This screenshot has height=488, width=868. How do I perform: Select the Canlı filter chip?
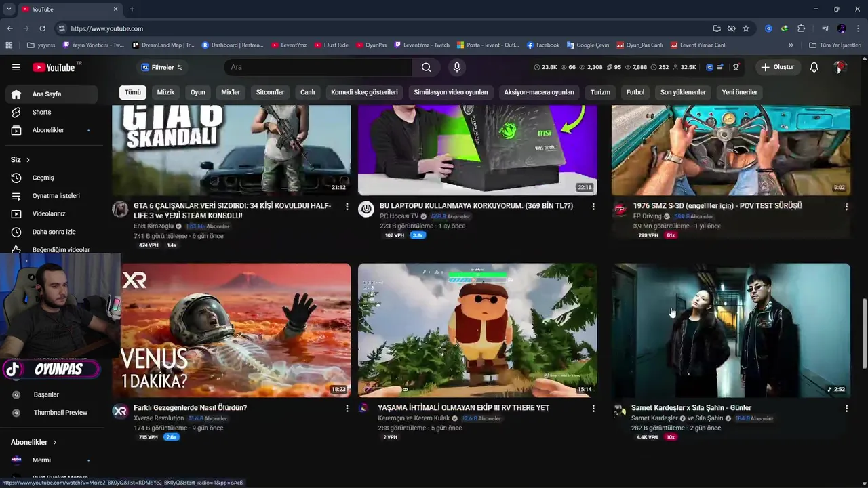308,92
